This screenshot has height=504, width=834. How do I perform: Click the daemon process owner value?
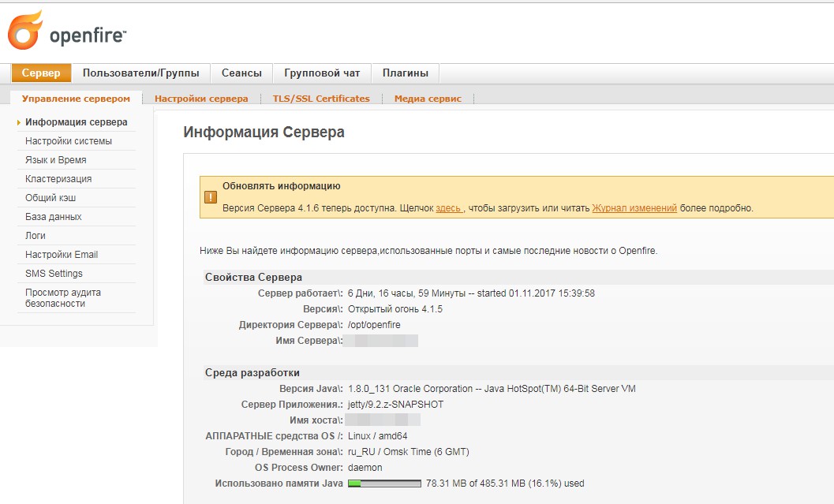(x=365, y=467)
